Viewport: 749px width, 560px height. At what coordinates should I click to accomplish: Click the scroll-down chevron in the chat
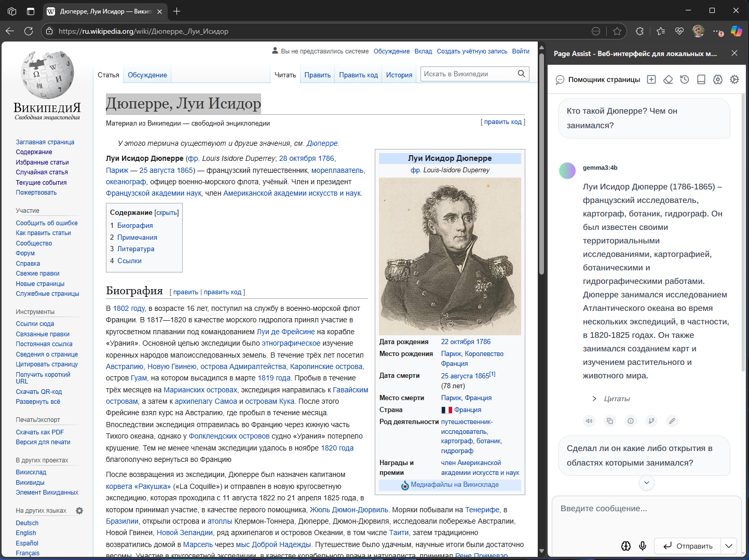tap(646, 483)
